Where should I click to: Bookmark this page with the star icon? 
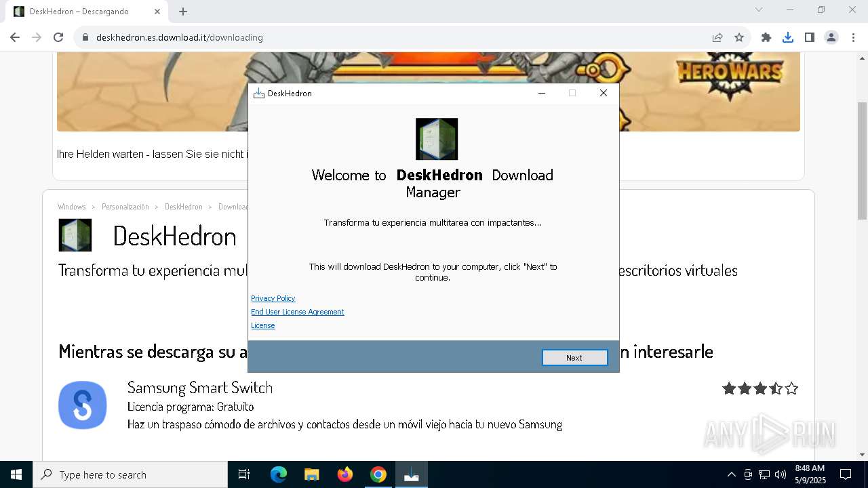click(739, 37)
